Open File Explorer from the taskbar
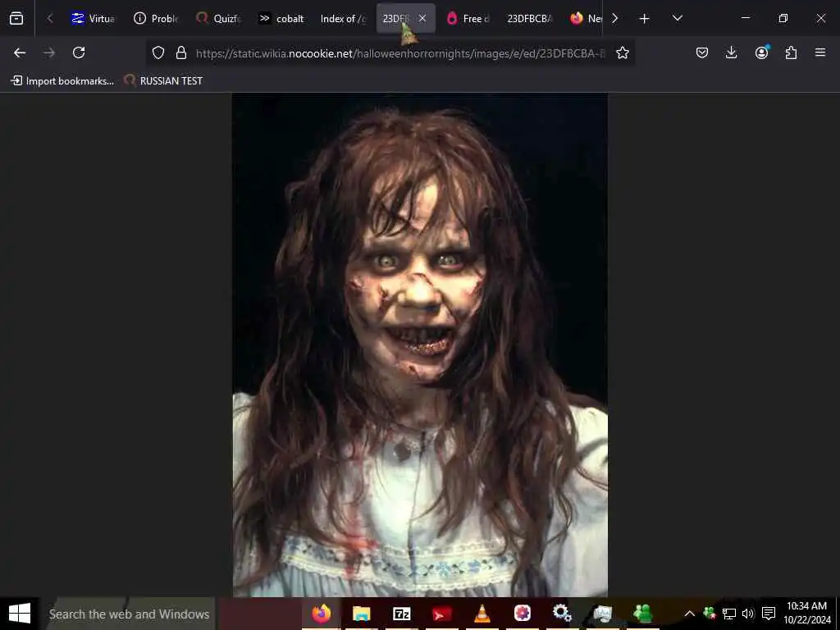The height and width of the screenshot is (630, 840). point(362,614)
